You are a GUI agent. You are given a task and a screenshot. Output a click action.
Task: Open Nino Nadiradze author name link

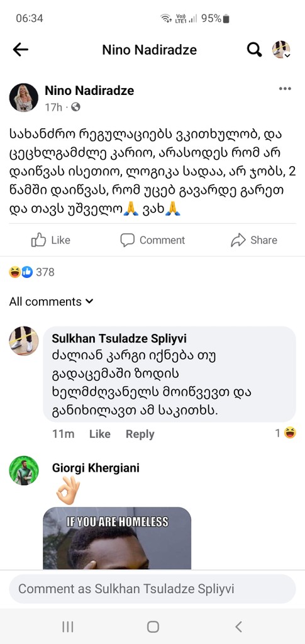click(x=89, y=91)
